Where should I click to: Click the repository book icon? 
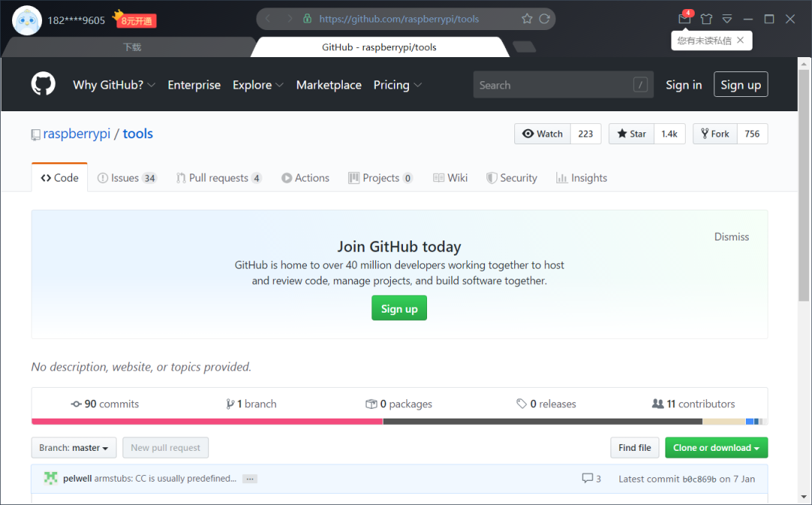pos(35,135)
